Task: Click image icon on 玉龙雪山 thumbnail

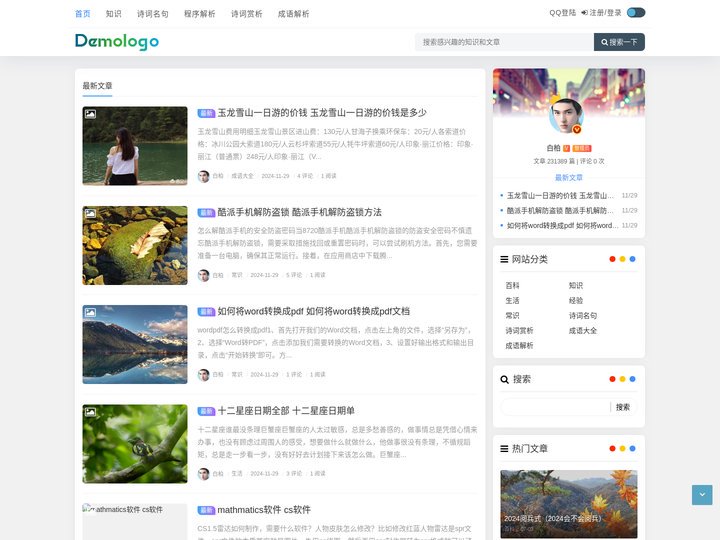Action: click(x=90, y=113)
